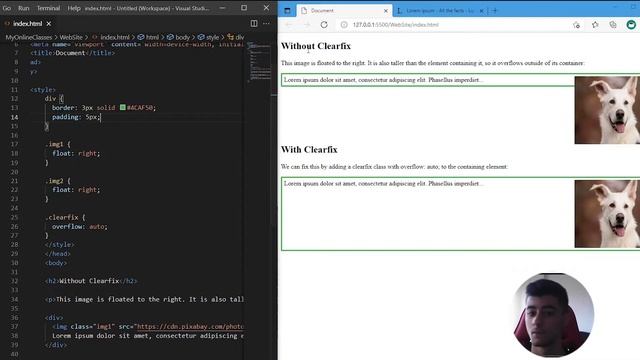Close the index.html editor tab

[49, 24]
